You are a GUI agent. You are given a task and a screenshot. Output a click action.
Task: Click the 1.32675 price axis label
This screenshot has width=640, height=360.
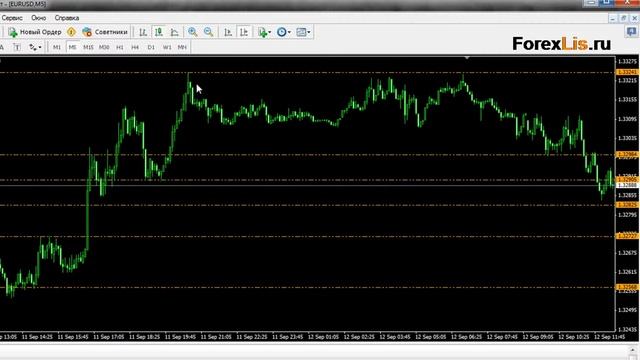point(627,253)
